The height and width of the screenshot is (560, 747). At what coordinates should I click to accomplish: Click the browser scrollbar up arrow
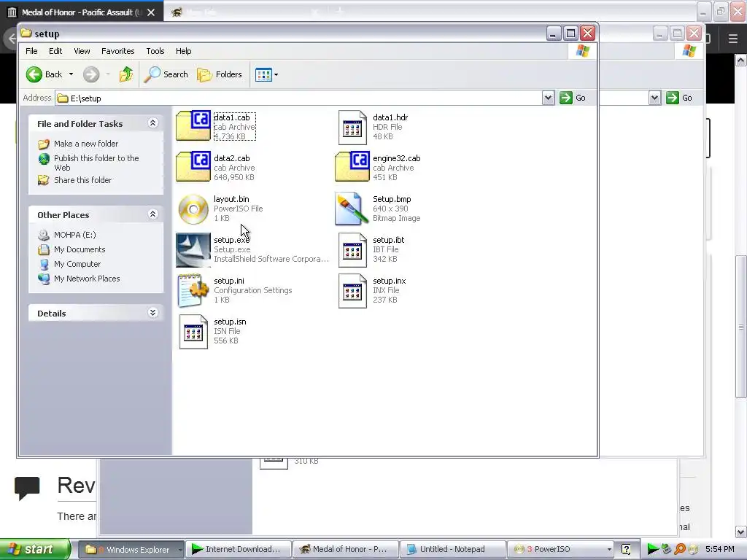741,60
